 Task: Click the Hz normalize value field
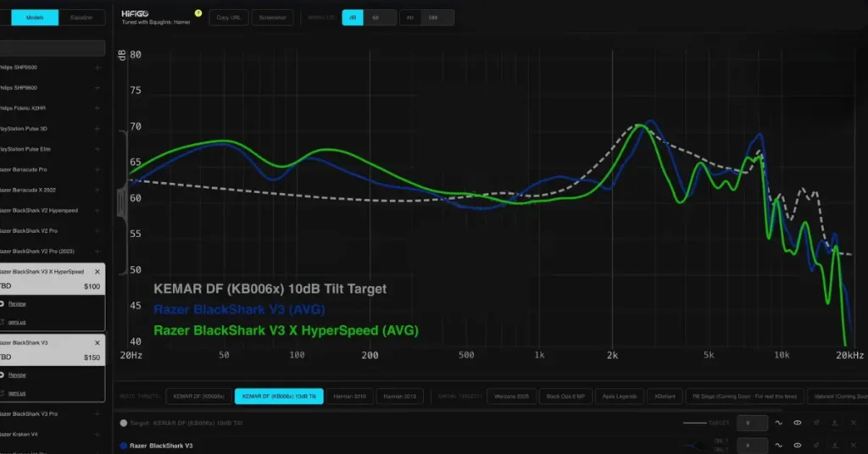click(x=437, y=18)
